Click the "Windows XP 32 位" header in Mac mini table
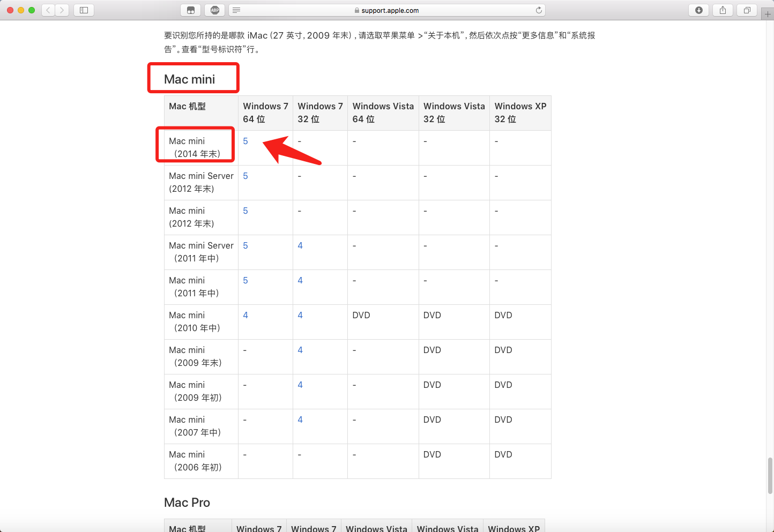The height and width of the screenshot is (532, 774). [x=520, y=113]
